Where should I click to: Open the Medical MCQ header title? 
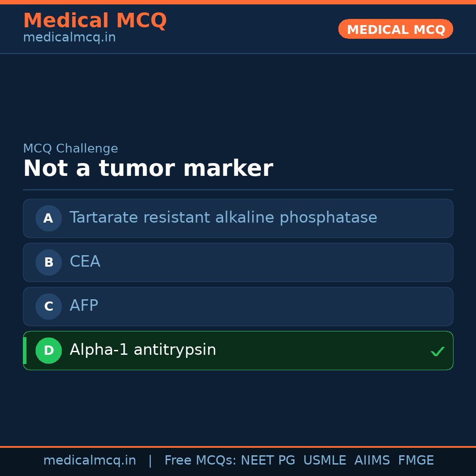click(95, 21)
